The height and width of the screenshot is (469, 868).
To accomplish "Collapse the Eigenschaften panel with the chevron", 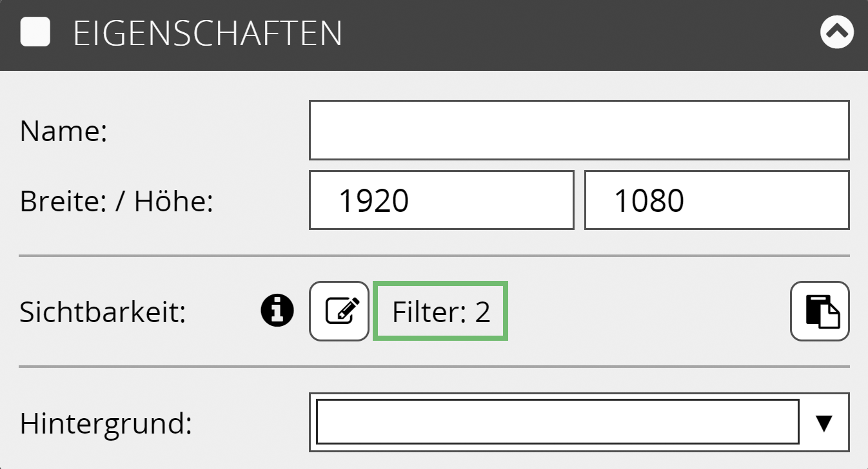I will click(x=836, y=33).
